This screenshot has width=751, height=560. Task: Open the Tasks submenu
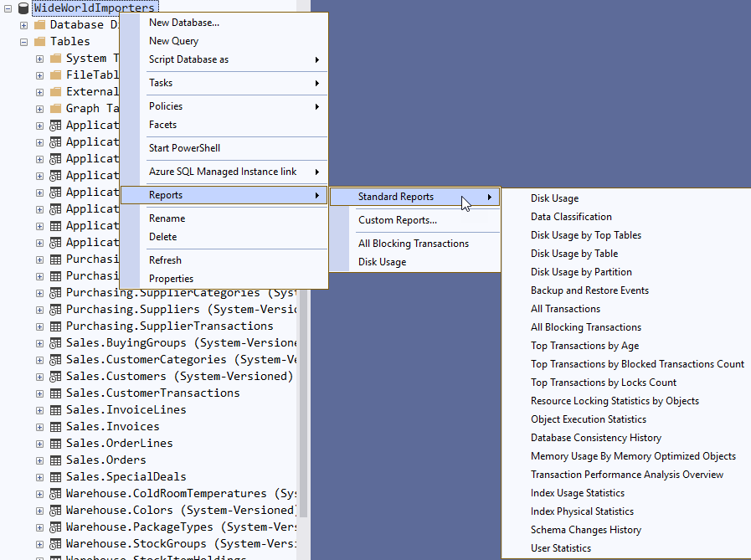tap(224, 83)
